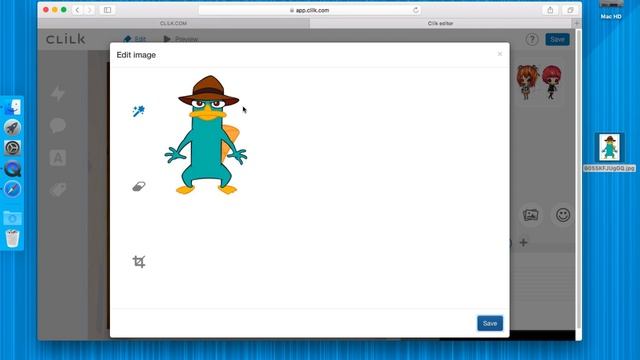Open the tag sidebar panel

pyautogui.click(x=58, y=189)
